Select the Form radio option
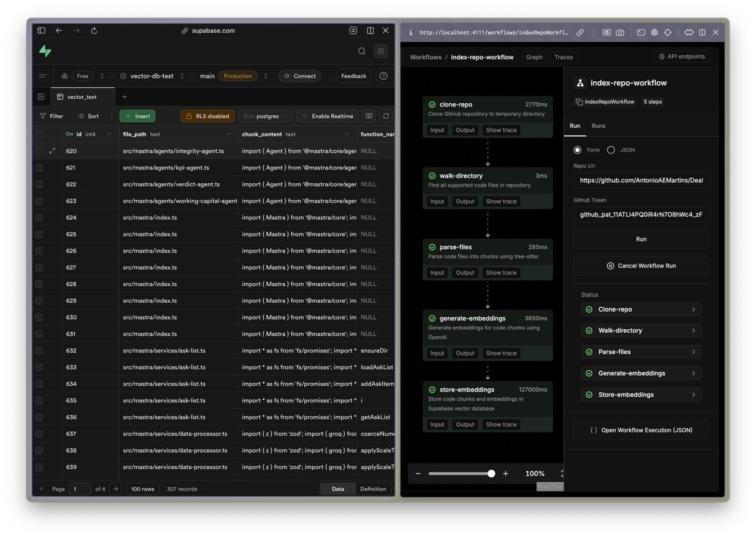This screenshot has width=756, height=537. click(577, 150)
